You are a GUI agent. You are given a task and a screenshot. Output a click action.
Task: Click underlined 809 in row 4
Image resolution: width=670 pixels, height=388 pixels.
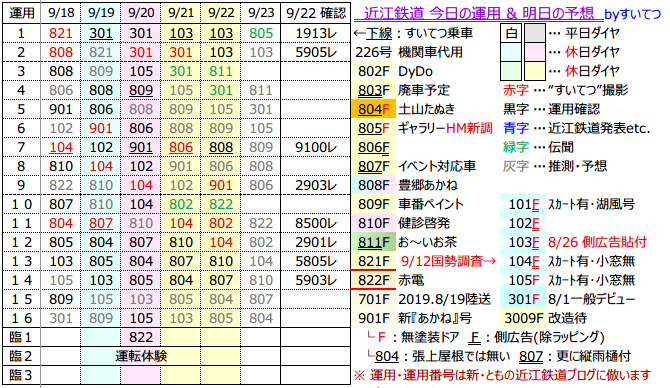point(141,90)
